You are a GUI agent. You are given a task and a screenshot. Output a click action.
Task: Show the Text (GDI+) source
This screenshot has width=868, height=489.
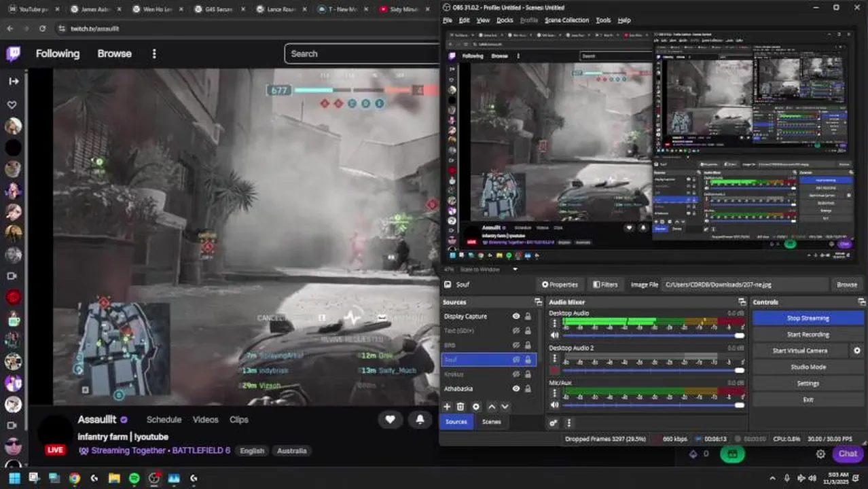tap(516, 331)
